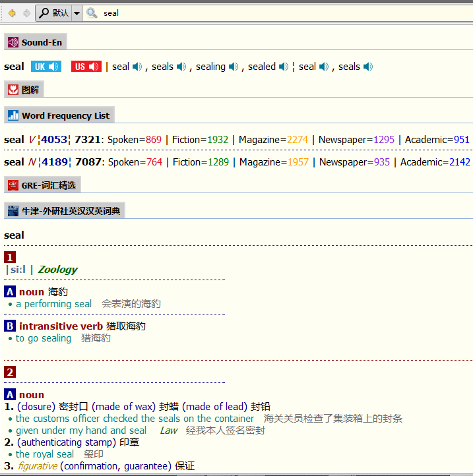The width and height of the screenshot is (473, 476).
Task: Play audio for sealed
Action: (284, 67)
